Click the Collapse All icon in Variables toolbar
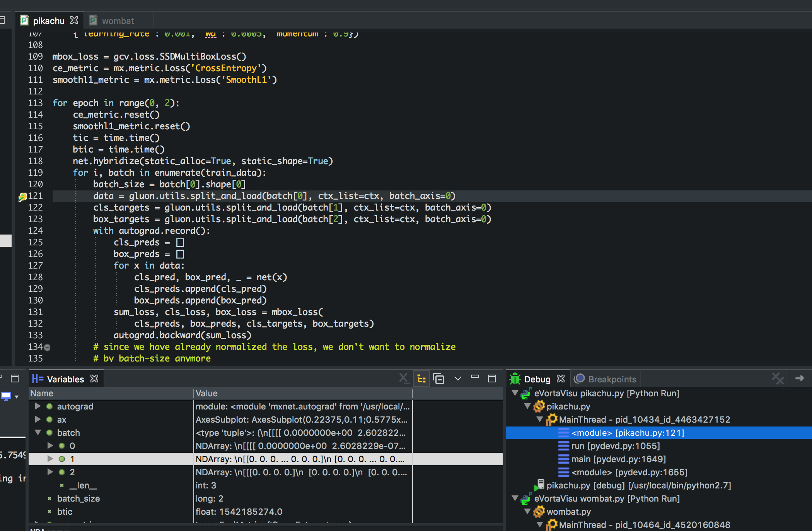812x531 pixels. (x=439, y=379)
